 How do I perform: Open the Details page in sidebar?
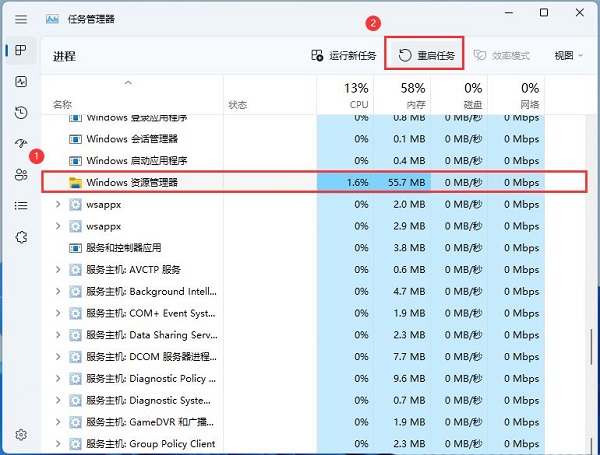point(21,205)
